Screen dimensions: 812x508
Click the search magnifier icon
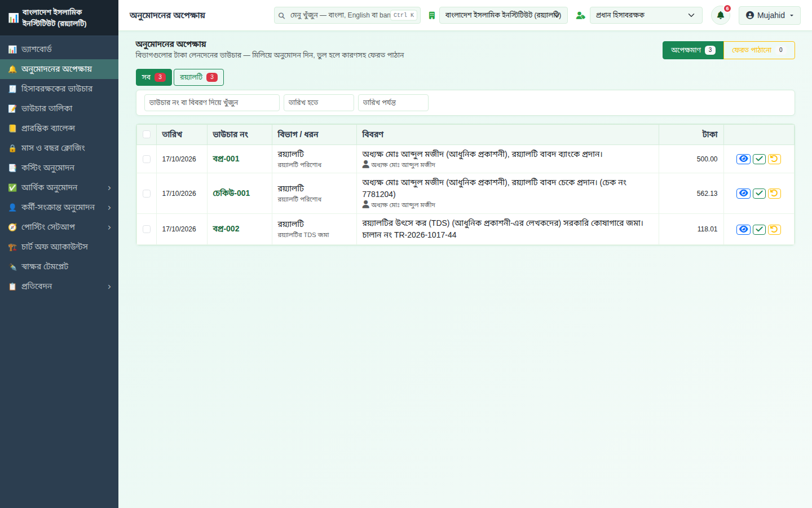pyautogui.click(x=281, y=16)
